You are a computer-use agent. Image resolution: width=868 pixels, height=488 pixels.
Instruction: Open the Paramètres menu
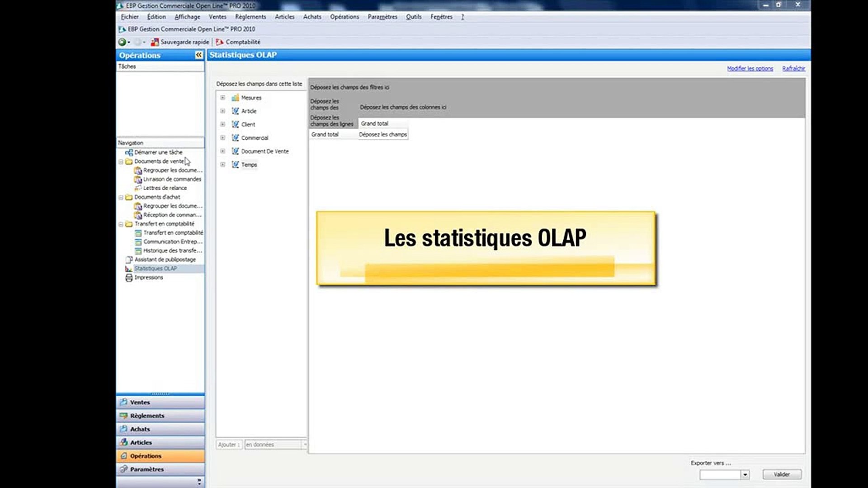click(382, 17)
